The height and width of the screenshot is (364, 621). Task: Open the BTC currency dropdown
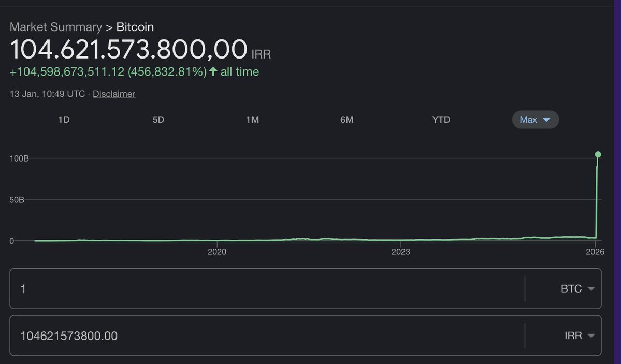577,288
